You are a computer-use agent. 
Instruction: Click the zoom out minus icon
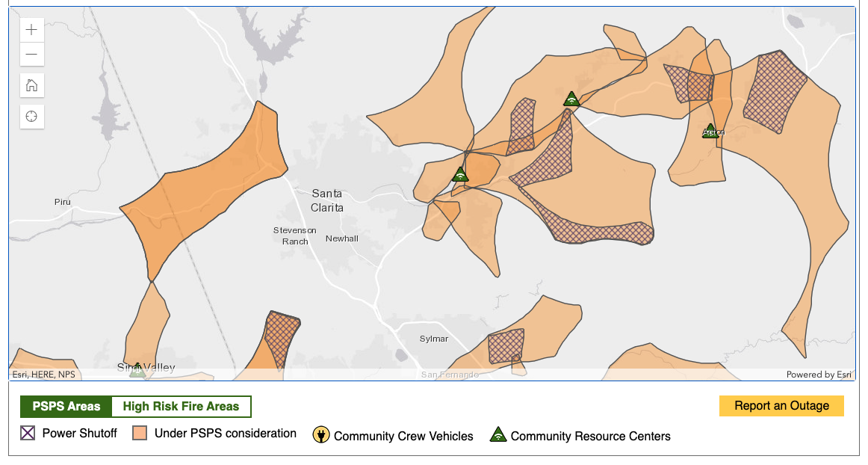(31, 54)
